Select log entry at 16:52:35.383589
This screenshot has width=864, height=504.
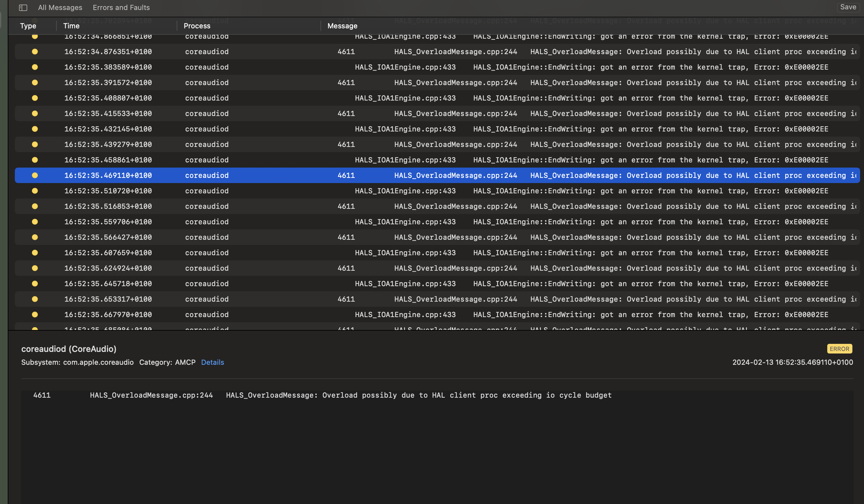coord(108,67)
